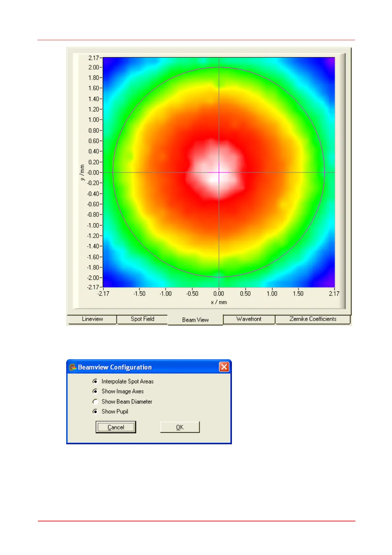The width and height of the screenshot is (392, 555).
Task: Click the -1.50 x-axis tick label
Action: tap(139, 294)
